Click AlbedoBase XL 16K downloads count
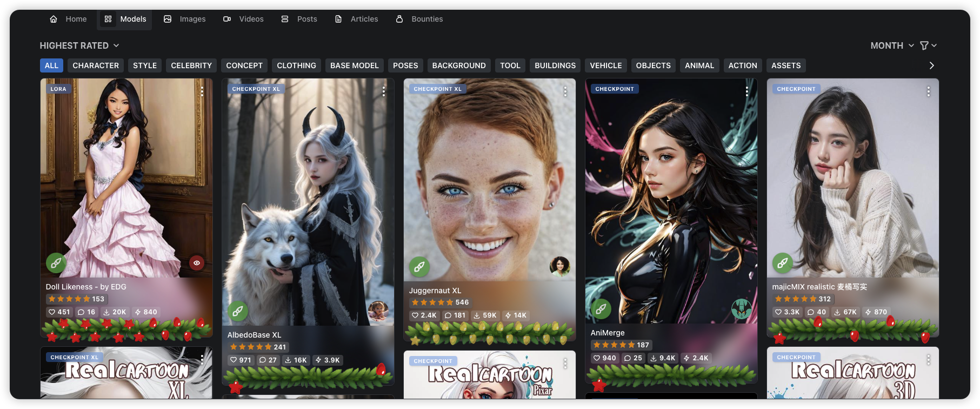980x409 pixels. (296, 360)
